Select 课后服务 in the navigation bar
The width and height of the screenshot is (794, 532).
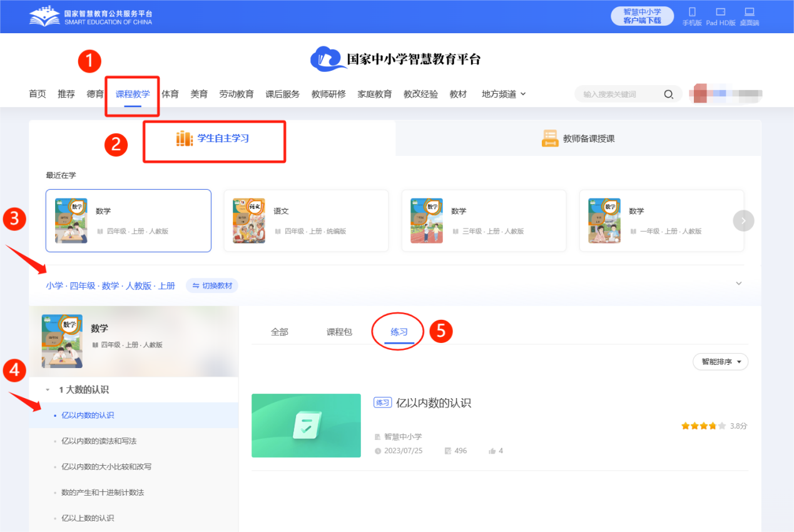(x=282, y=94)
